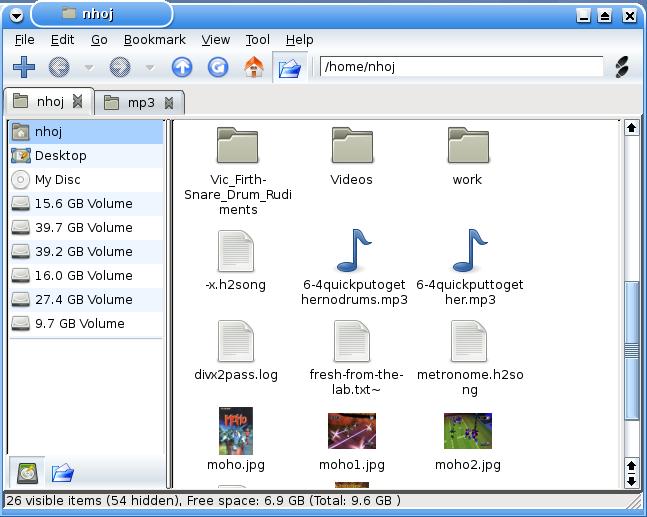647x517 pixels.
Task: Open the window menu arrow in title bar
Action: click(15, 14)
